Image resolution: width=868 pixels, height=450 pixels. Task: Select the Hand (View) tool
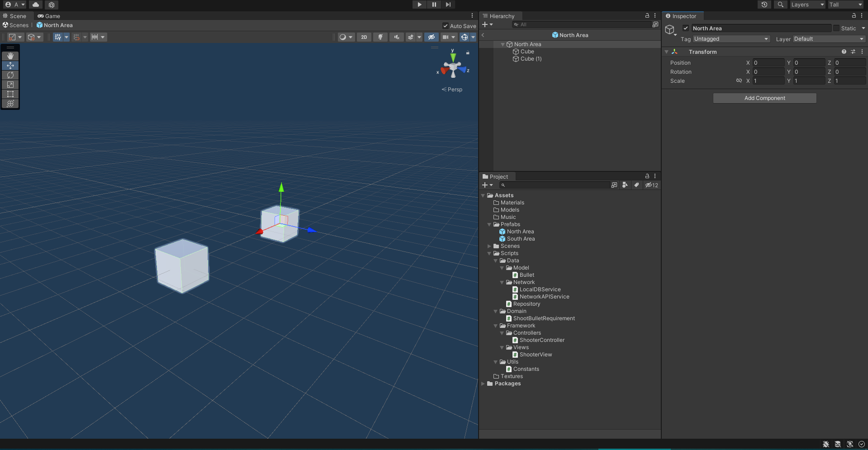click(10, 56)
